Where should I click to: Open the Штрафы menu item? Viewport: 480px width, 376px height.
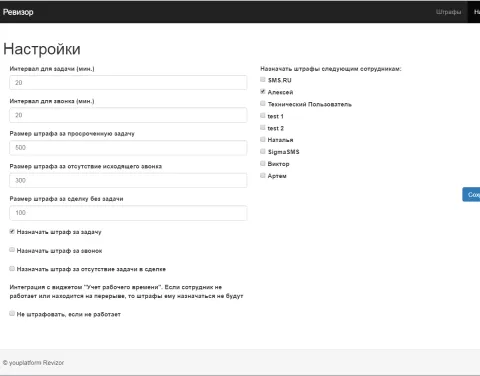(448, 12)
